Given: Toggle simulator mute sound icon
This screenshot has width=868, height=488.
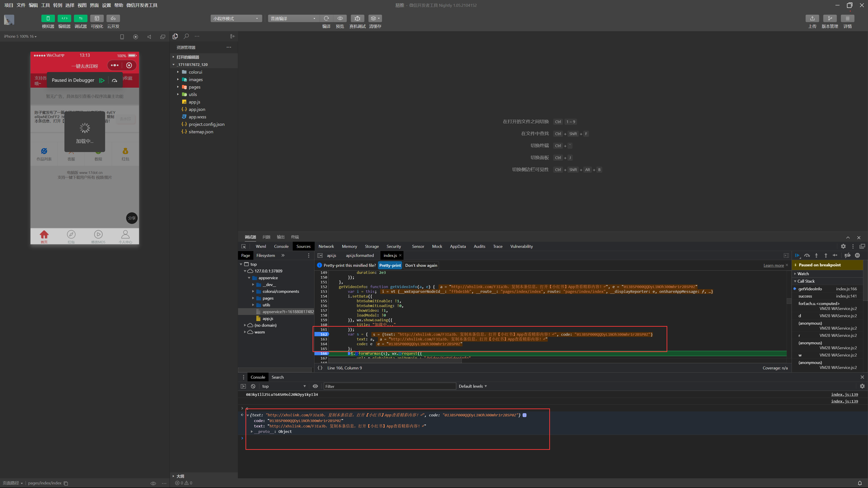Looking at the screenshot, I should tap(149, 36).
